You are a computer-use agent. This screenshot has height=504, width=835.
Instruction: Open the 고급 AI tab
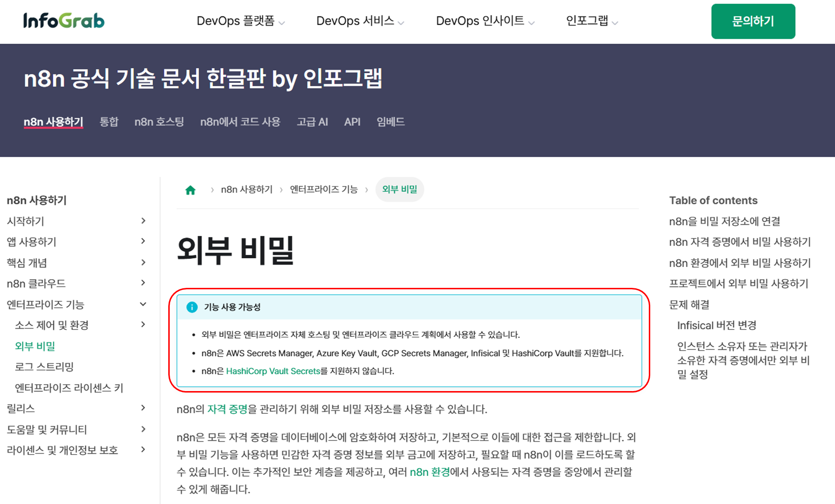click(x=312, y=122)
